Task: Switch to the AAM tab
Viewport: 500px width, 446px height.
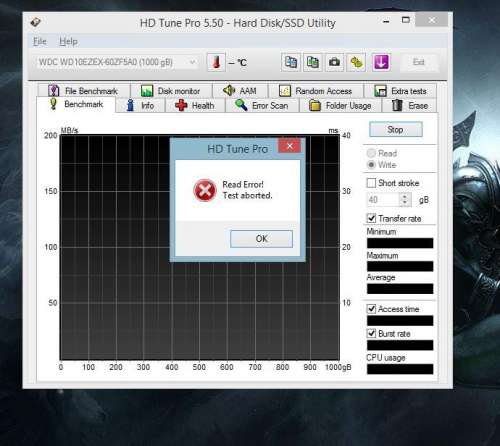Action: point(240,91)
